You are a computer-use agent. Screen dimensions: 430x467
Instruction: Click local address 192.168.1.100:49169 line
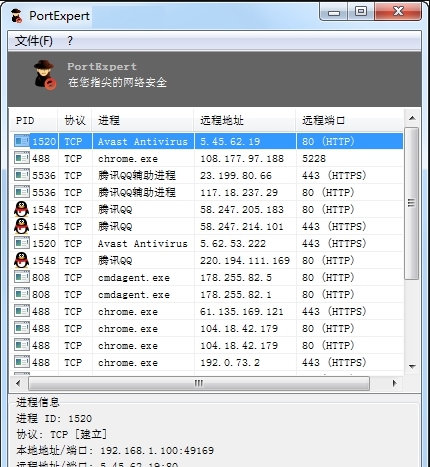click(115, 450)
